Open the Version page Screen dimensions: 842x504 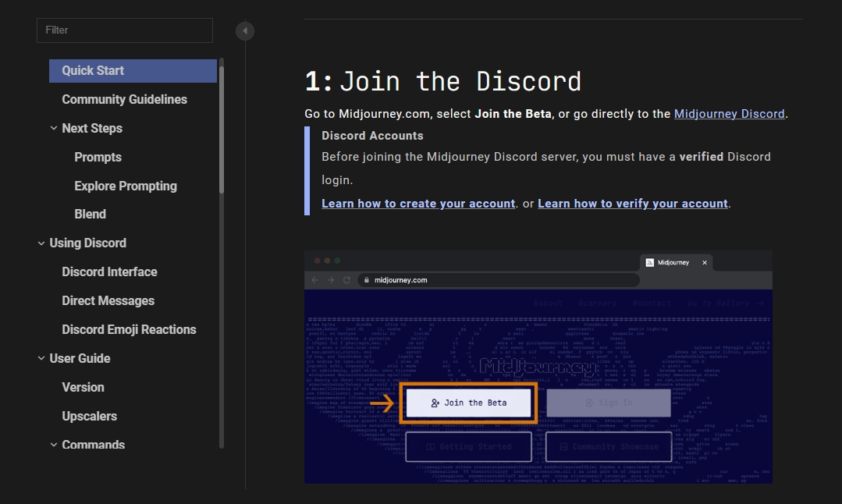[x=83, y=387]
